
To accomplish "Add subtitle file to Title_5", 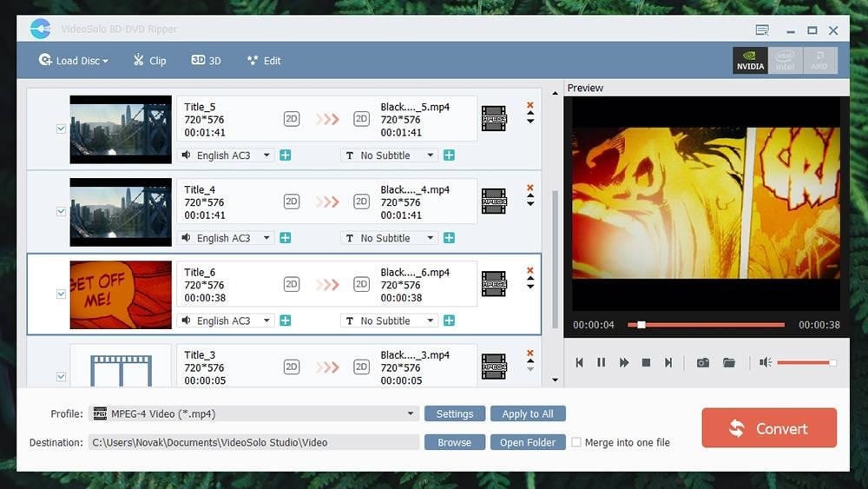I will click(x=449, y=155).
